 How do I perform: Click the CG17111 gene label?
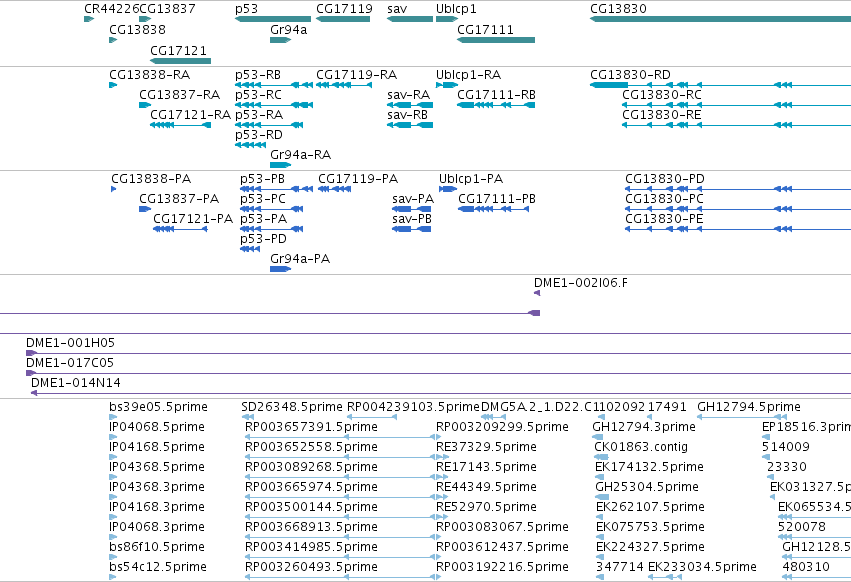pyautogui.click(x=485, y=29)
